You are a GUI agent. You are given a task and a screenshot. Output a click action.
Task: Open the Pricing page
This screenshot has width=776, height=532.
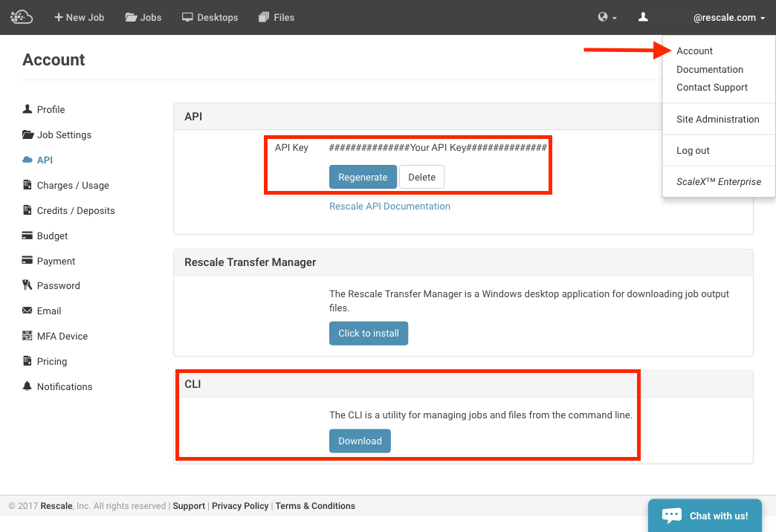coord(51,361)
